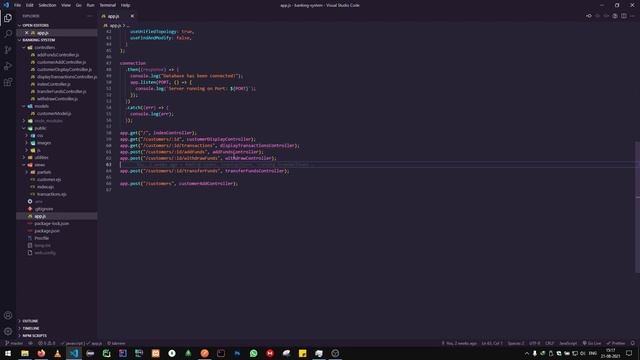
Task: Open transferFundsController.js file
Action: coord(61,91)
